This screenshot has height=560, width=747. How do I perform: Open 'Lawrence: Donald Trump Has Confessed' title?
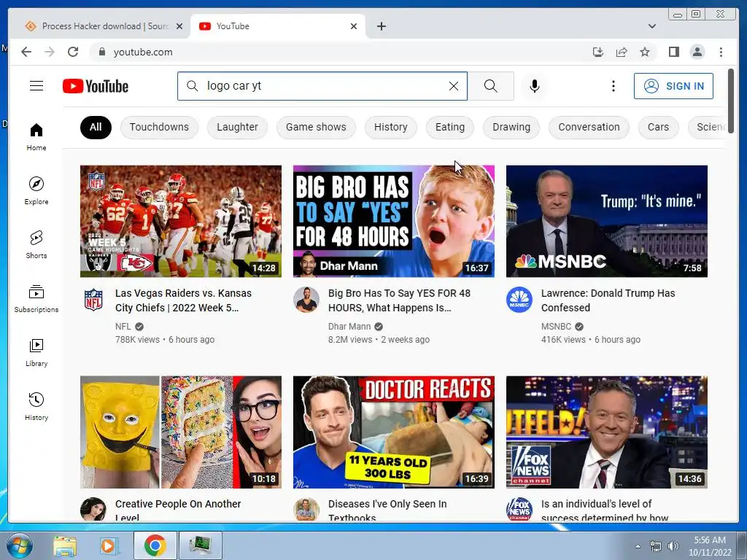click(608, 300)
